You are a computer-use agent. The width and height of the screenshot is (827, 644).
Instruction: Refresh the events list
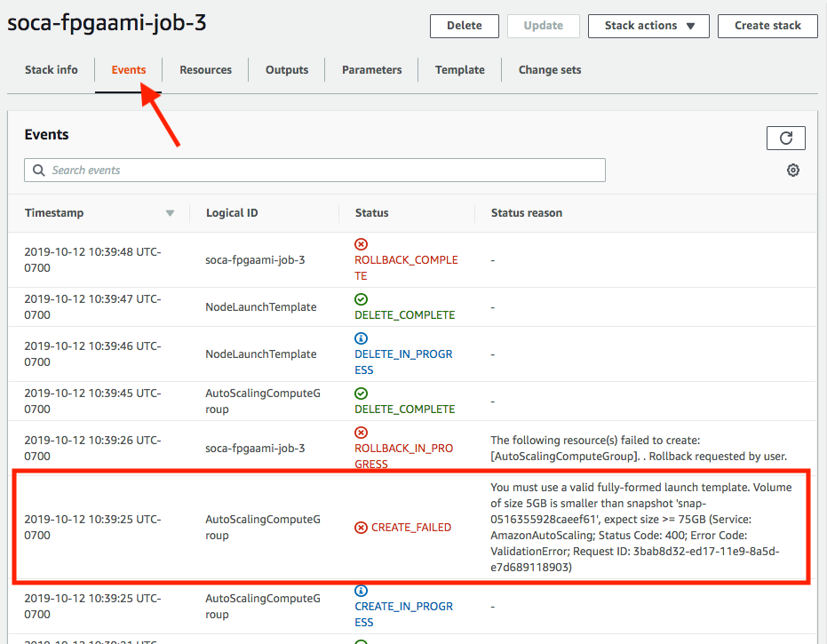(x=785, y=138)
